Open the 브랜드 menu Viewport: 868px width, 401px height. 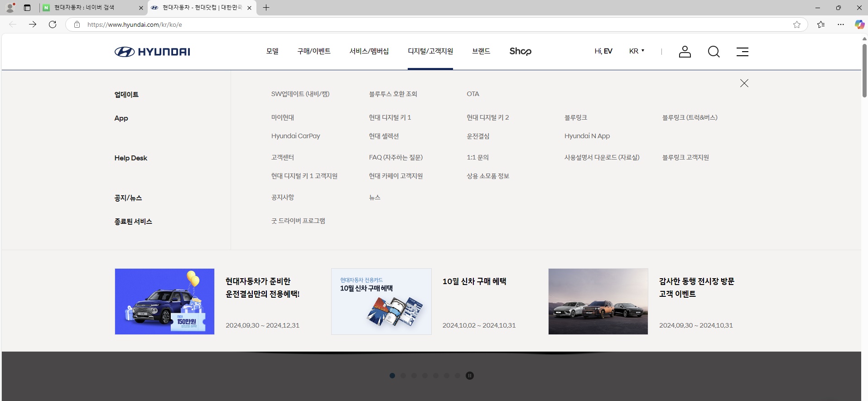pyautogui.click(x=481, y=51)
